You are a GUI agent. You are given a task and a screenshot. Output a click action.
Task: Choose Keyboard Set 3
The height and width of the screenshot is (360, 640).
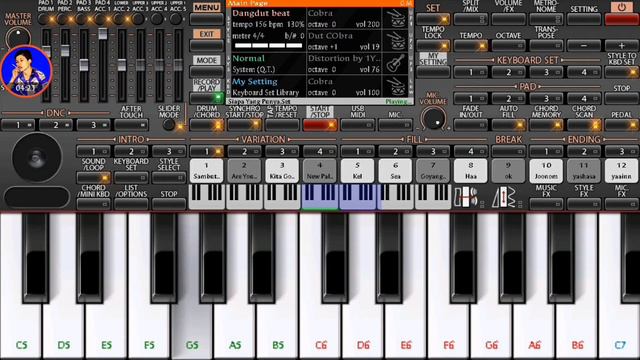point(546,72)
